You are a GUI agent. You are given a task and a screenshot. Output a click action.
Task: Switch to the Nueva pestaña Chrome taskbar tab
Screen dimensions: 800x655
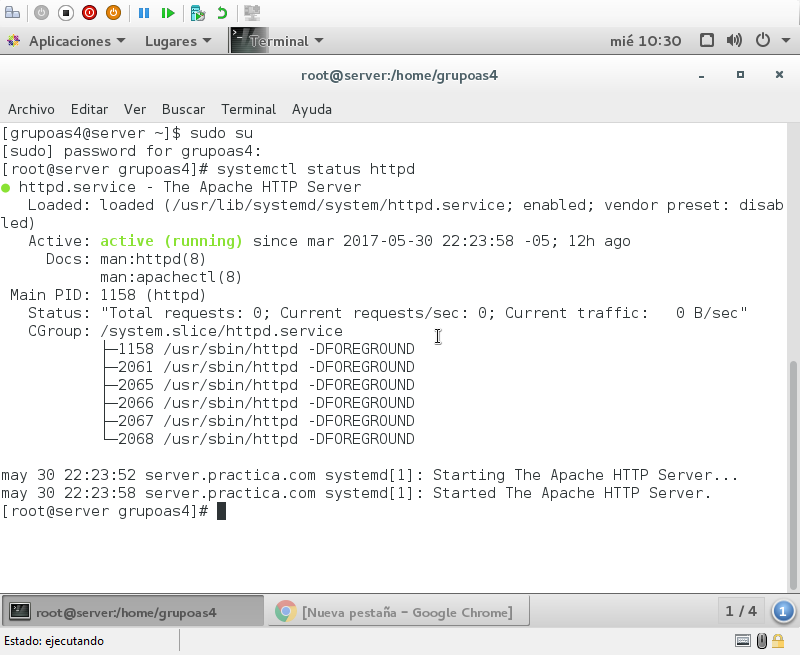click(398, 611)
